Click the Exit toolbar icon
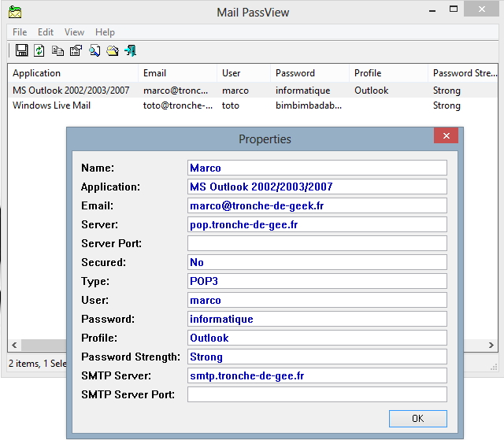 click(131, 50)
